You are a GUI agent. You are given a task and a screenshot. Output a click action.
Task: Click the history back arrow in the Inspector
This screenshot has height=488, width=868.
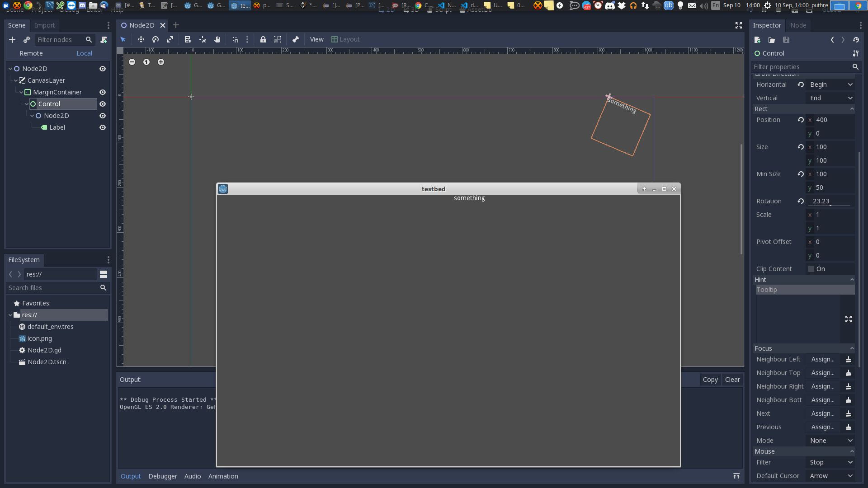[x=832, y=40]
